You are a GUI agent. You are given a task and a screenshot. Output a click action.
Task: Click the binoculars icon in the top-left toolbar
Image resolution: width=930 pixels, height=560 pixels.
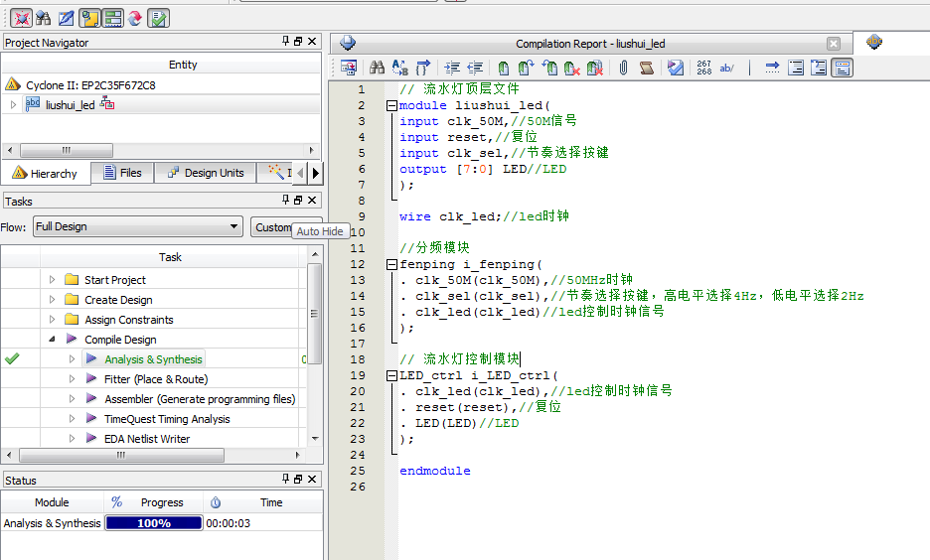[x=43, y=18]
